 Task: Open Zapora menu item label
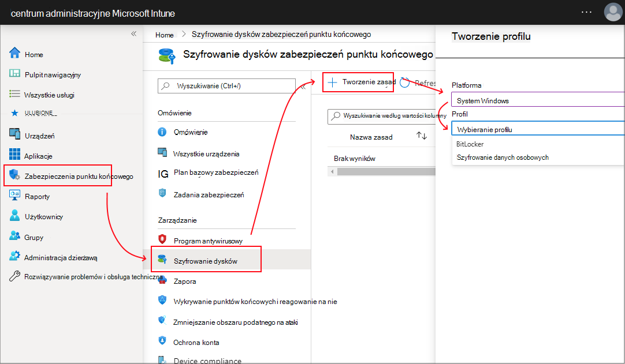[x=185, y=281]
